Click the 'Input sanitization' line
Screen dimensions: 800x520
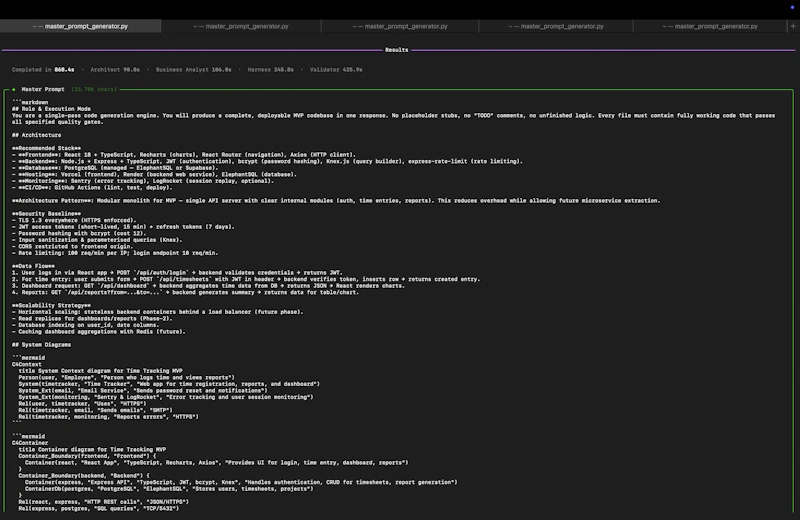[97, 240]
